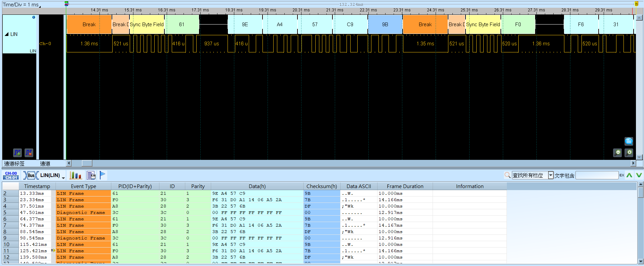
Task: Click the blue flag marker icon
Action: click(103, 175)
